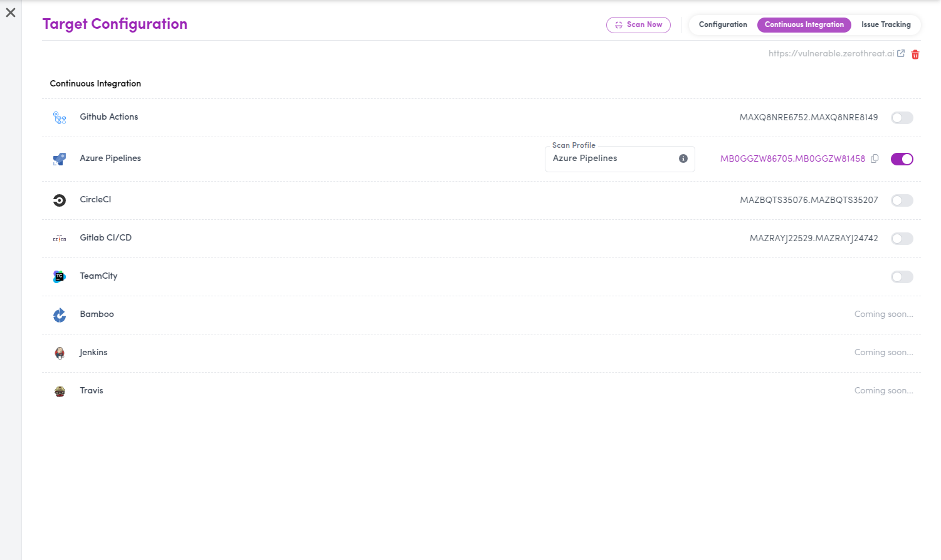Click the TeamCity label
941x560 pixels.
(98, 276)
